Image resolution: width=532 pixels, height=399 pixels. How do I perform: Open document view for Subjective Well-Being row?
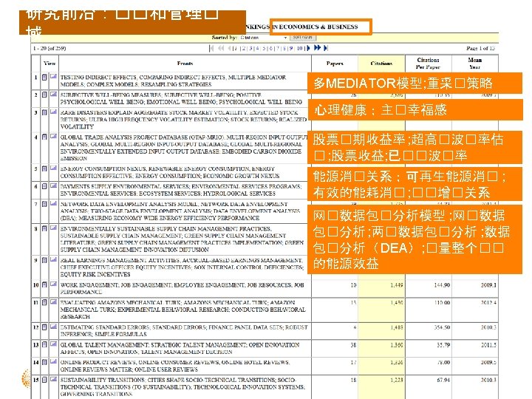[44, 95]
